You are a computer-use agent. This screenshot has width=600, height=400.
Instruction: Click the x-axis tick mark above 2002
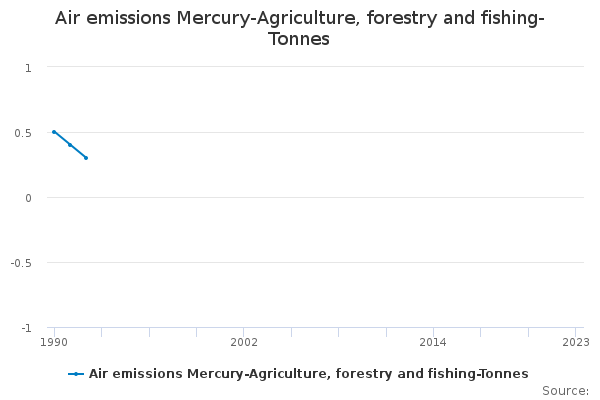[244, 331]
